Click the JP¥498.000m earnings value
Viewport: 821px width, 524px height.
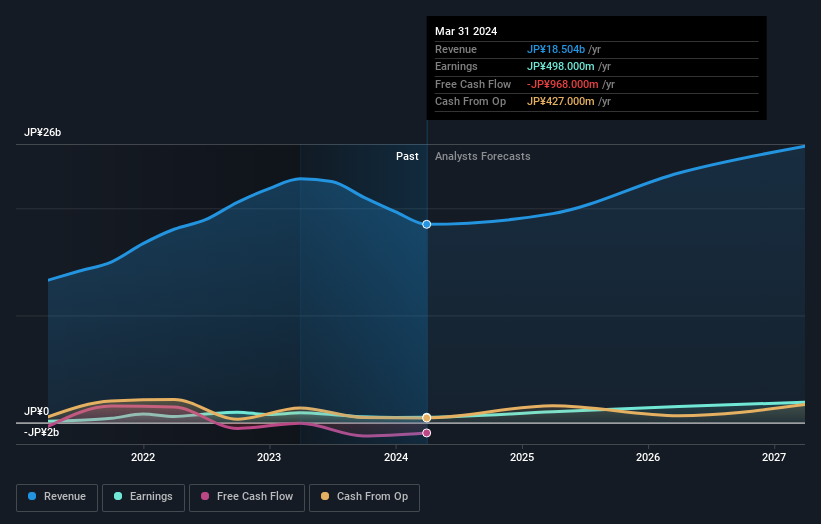(560, 66)
